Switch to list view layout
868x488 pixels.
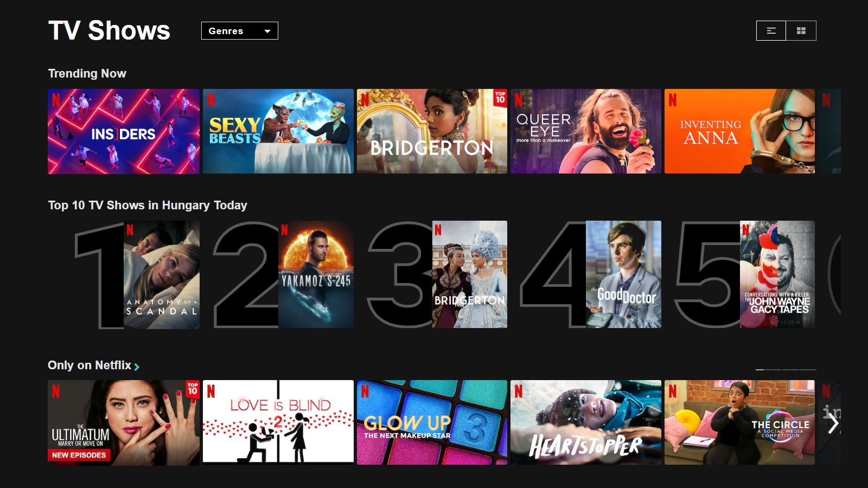(x=771, y=31)
